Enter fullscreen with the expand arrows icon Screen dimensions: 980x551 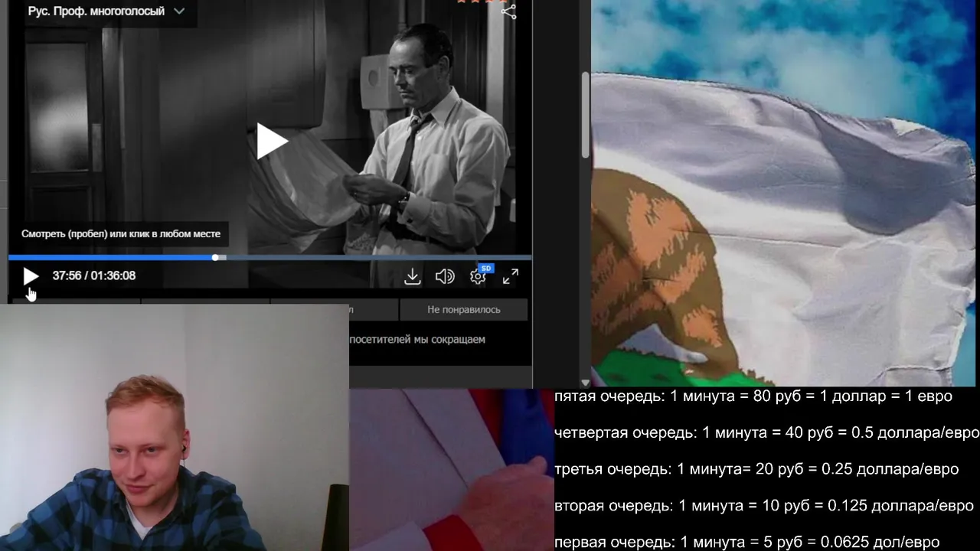coord(511,276)
